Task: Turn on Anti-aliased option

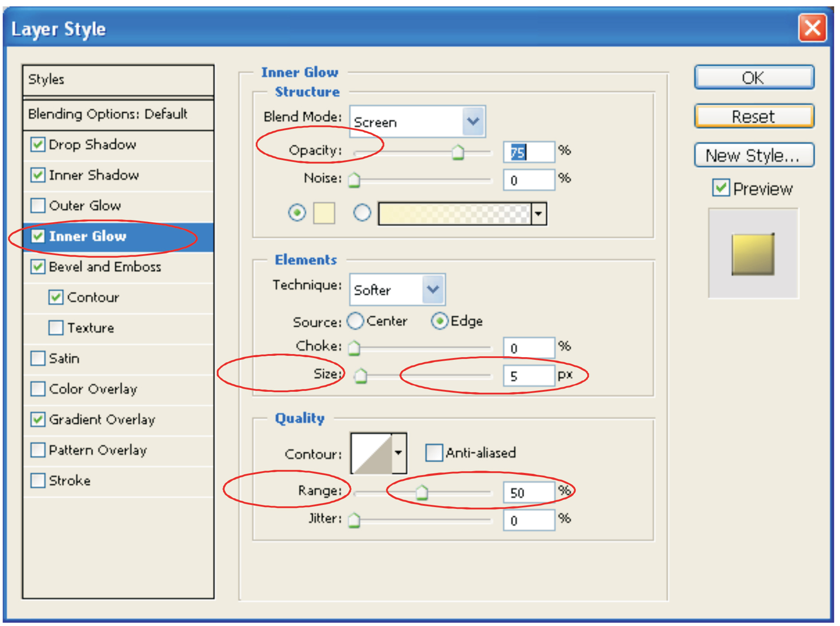Action: [x=433, y=453]
